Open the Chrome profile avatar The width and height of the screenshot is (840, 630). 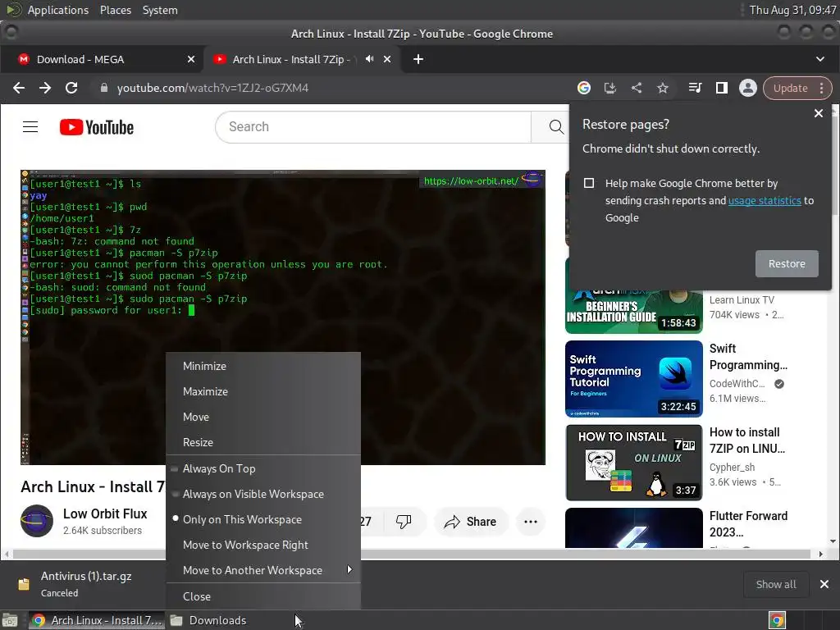(748, 88)
